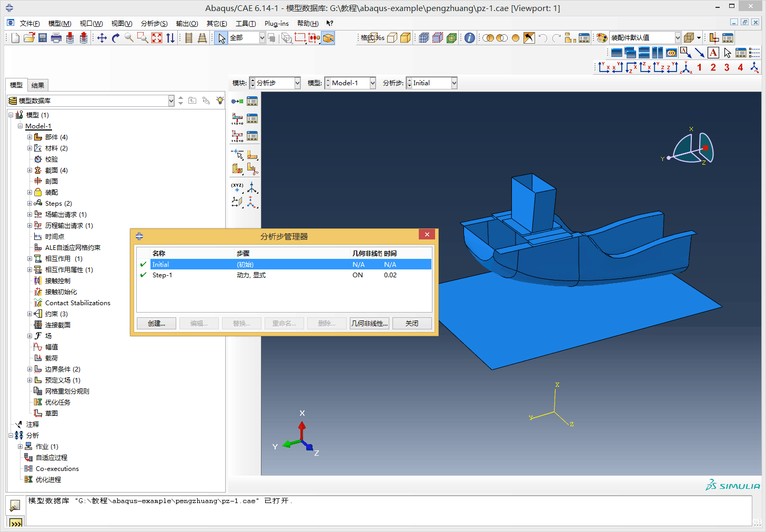The image size is (766, 532).
Task: Open the 视图(V) menu
Action: point(122,24)
